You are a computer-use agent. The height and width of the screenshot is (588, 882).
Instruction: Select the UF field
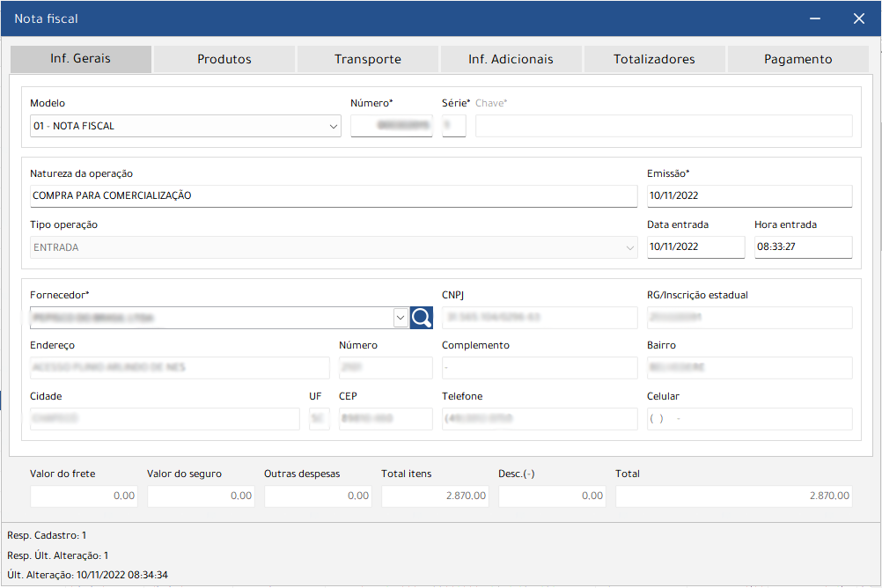tap(320, 419)
